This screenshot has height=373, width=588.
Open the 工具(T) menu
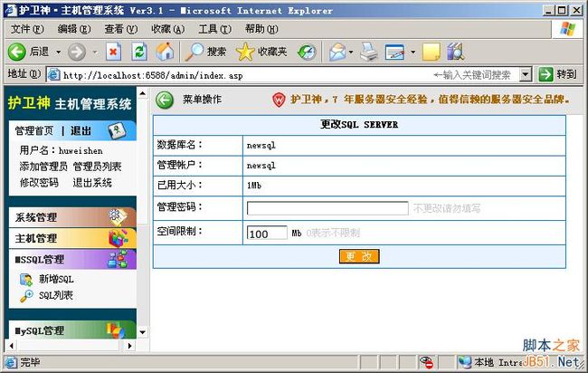tap(214, 29)
